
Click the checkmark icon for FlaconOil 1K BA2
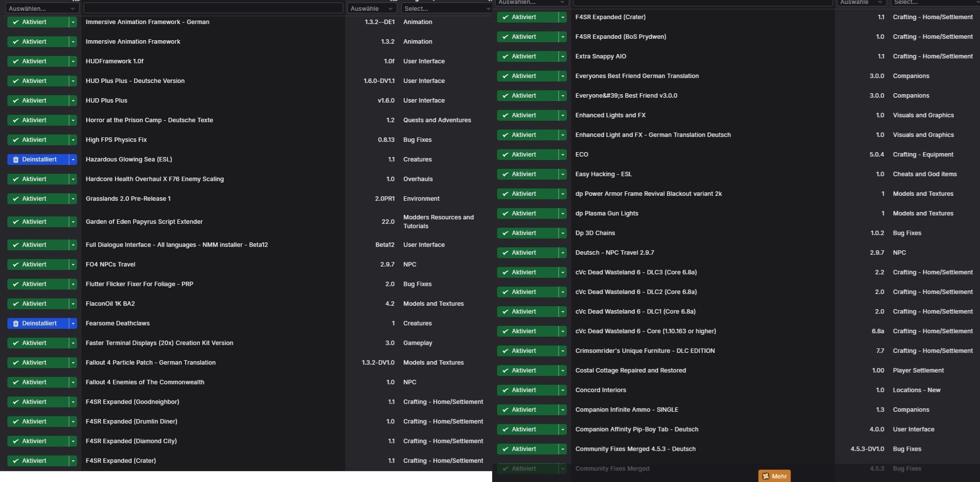(x=16, y=304)
